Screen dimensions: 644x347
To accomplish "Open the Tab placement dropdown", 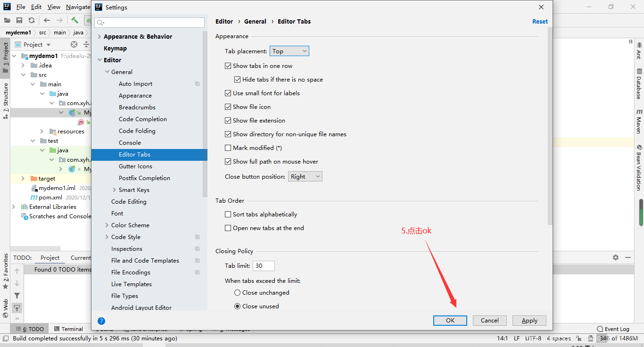I will click(289, 51).
